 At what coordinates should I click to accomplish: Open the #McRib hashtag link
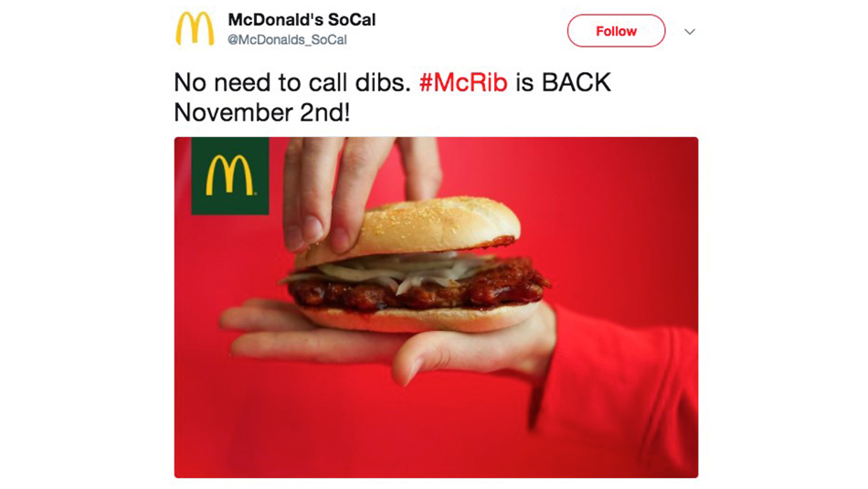463,82
